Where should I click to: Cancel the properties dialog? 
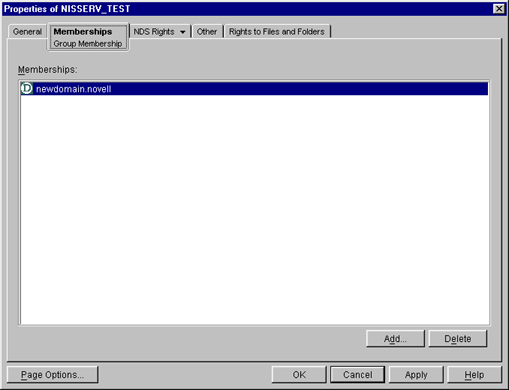[357, 375]
